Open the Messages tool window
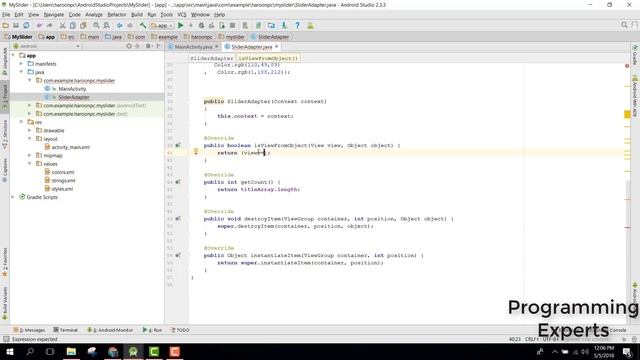This screenshot has width=640, height=360. pos(29,330)
